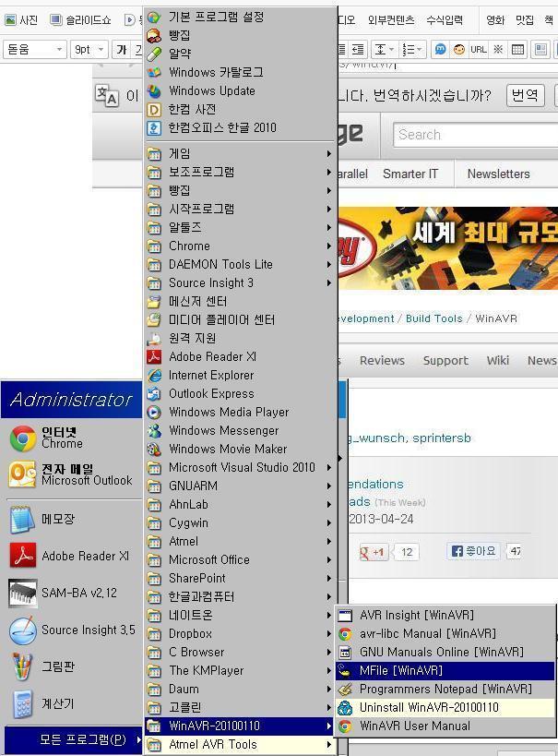Screen dimensions: 558x756
Task: Click 메신저 센터 icon
Action: [x=154, y=301]
